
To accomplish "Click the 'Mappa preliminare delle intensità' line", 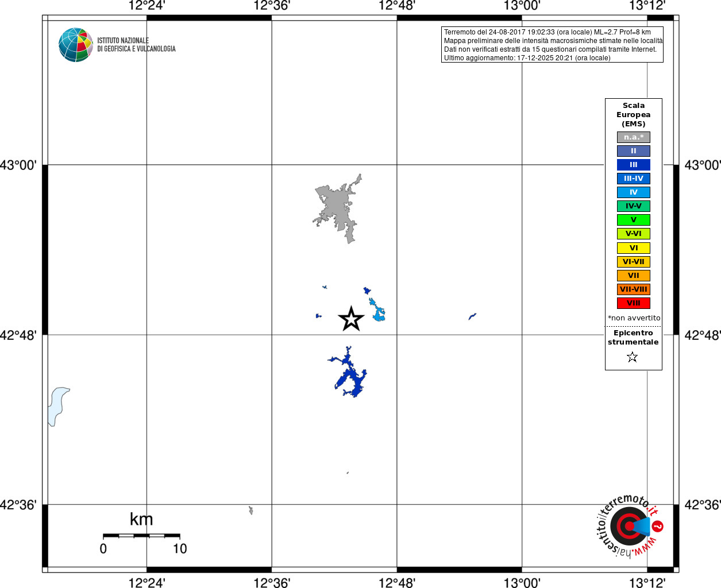I will click(553, 41).
